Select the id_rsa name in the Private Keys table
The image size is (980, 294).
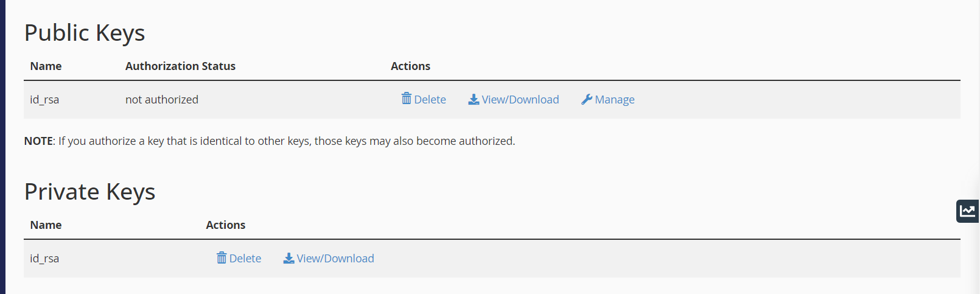[44, 258]
